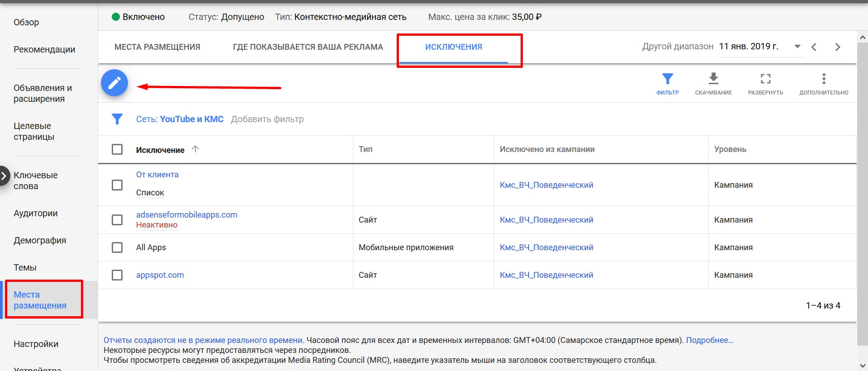868x371 pixels.
Task: Click Отчеты создаются не в режиме link
Action: coord(204,340)
